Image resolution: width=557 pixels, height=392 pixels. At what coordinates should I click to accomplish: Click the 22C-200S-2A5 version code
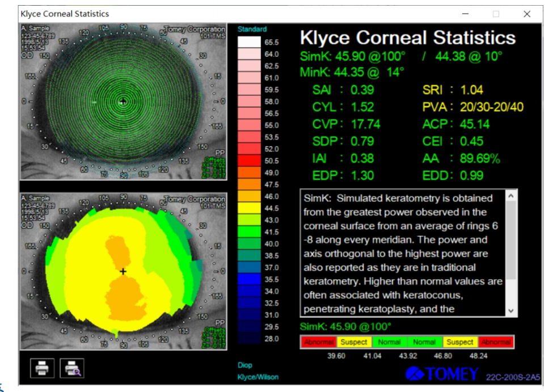(x=513, y=377)
